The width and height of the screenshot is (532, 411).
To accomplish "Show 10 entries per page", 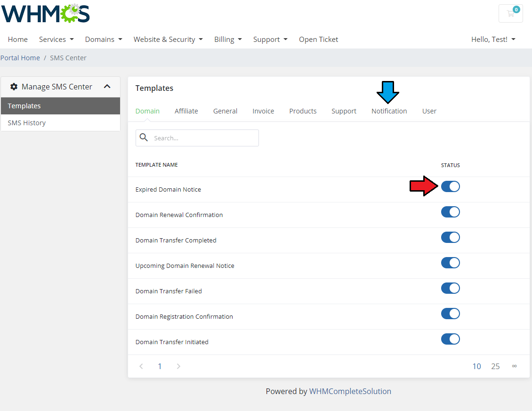I will tap(477, 366).
